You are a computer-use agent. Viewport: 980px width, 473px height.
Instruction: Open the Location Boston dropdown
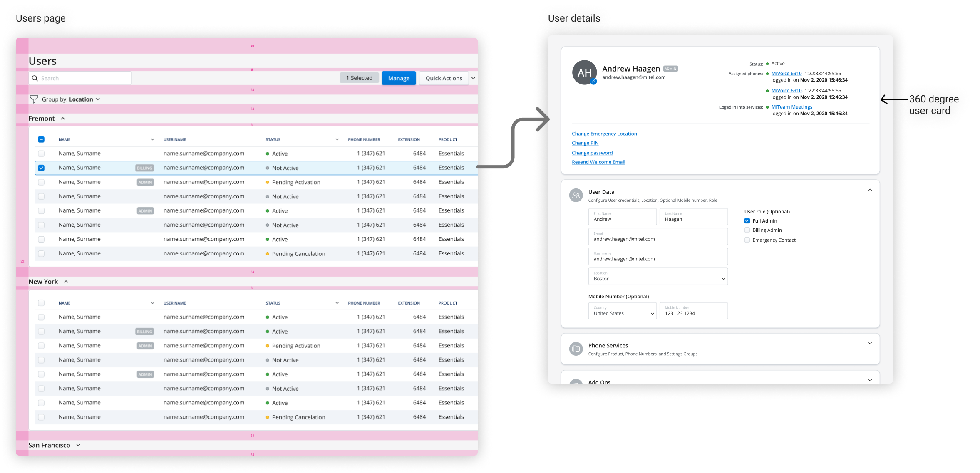click(x=658, y=277)
